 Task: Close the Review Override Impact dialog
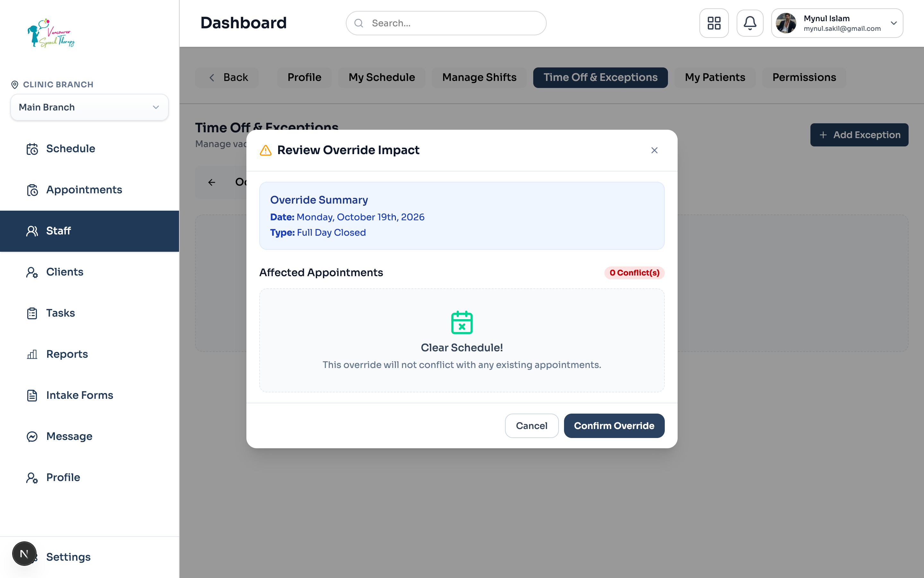tap(654, 150)
